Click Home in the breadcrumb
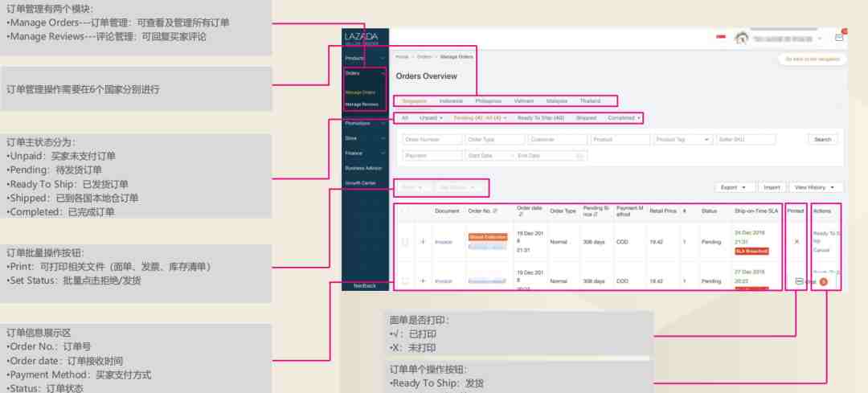The image size is (868, 393). point(402,57)
